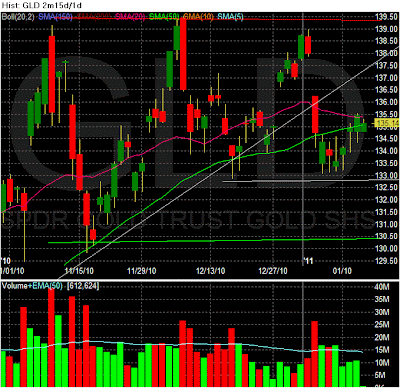
Task: Click the 15M volume axis label
Action: coord(382,350)
